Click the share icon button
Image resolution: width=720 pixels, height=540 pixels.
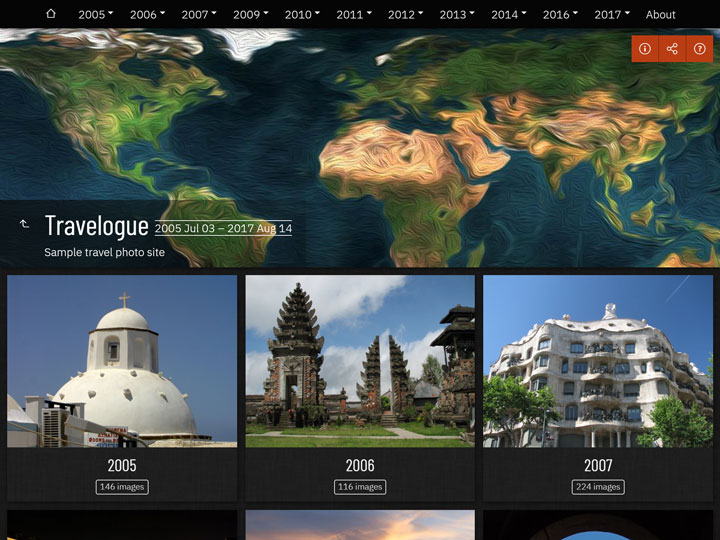point(672,49)
